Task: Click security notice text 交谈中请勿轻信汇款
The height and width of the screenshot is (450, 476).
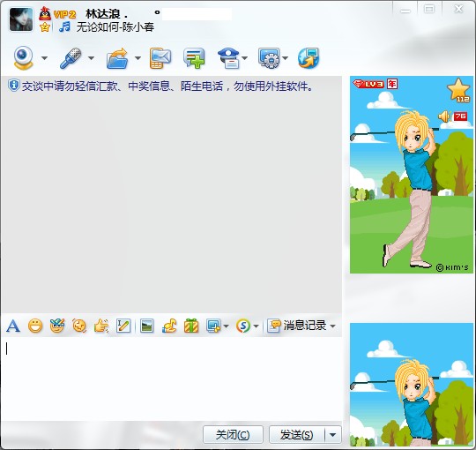Action: 70,86
